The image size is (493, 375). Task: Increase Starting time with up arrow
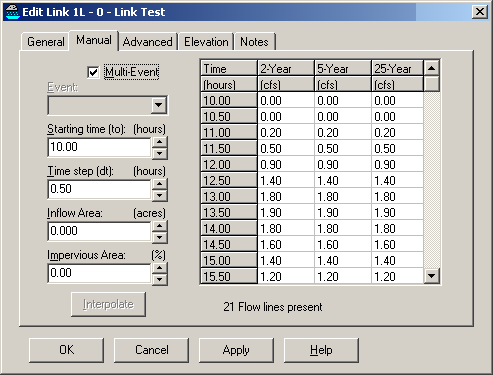pyautogui.click(x=160, y=142)
